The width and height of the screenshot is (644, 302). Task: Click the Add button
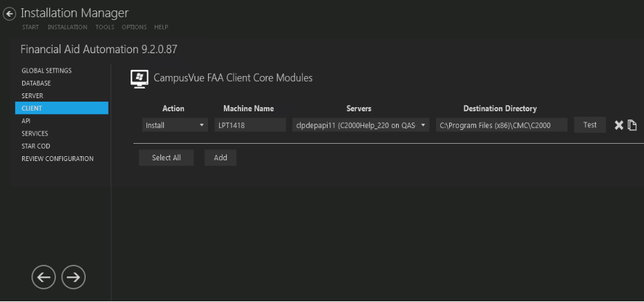pos(220,158)
